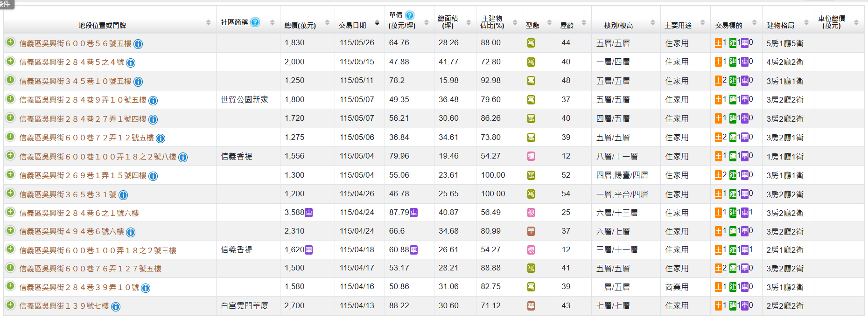Expand row for 吳興街139號七樓

tap(10, 305)
